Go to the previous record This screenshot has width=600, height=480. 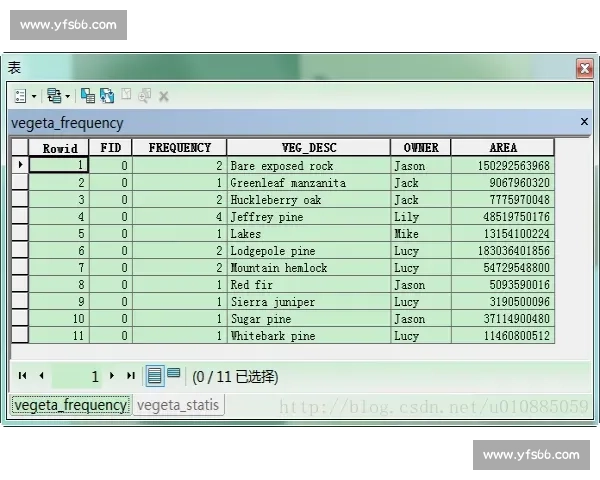(41, 376)
